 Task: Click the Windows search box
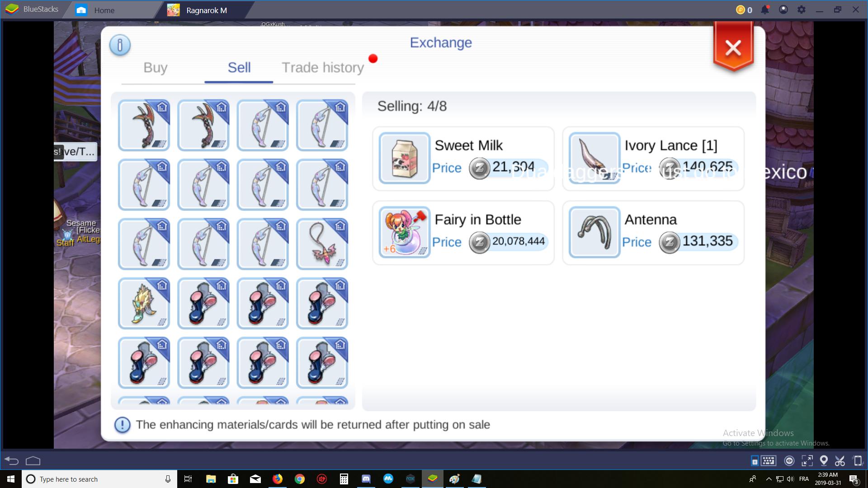click(x=99, y=479)
